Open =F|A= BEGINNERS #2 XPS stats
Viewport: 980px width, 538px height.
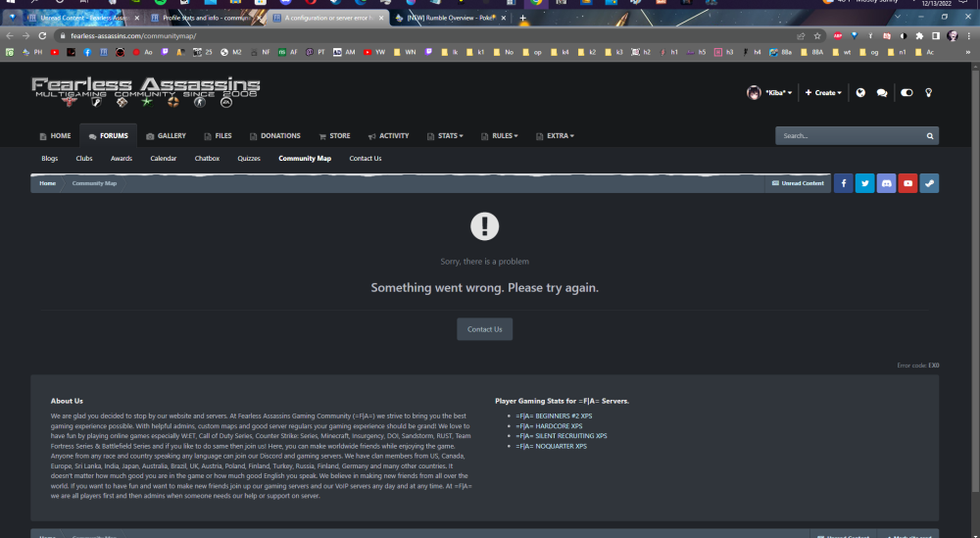click(x=554, y=416)
